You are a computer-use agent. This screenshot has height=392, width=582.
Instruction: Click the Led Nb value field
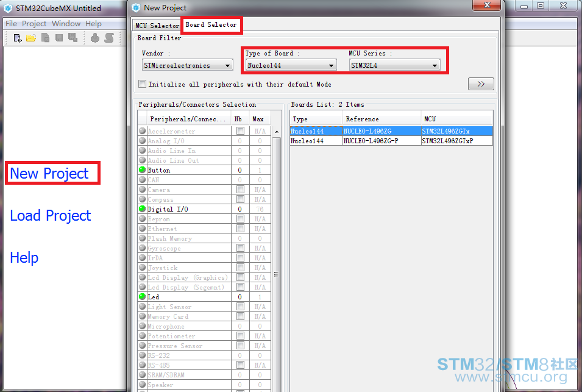(240, 297)
